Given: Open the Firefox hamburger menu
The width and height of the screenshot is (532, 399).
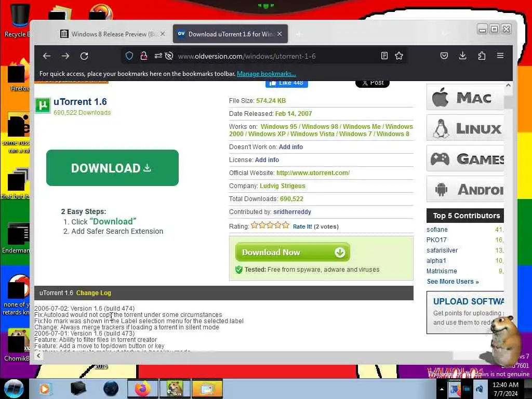Looking at the screenshot, I should (x=500, y=56).
